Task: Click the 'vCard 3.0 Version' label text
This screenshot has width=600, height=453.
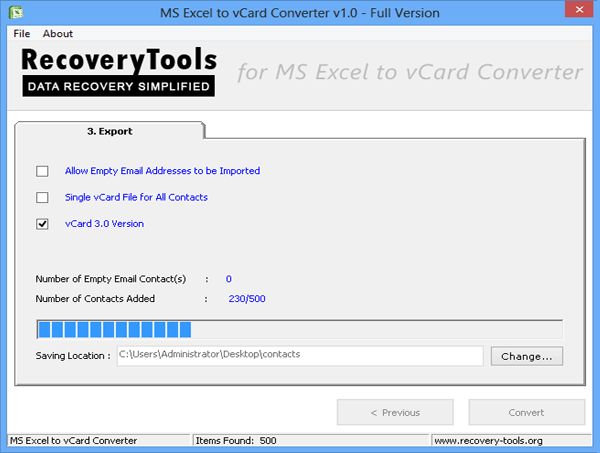Action: [104, 224]
